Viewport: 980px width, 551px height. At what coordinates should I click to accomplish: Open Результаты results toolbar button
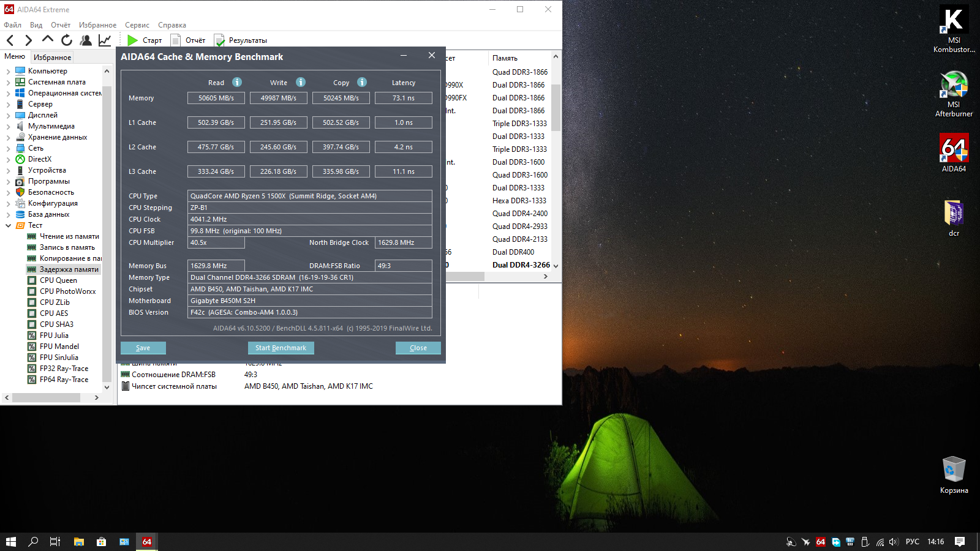pyautogui.click(x=241, y=40)
